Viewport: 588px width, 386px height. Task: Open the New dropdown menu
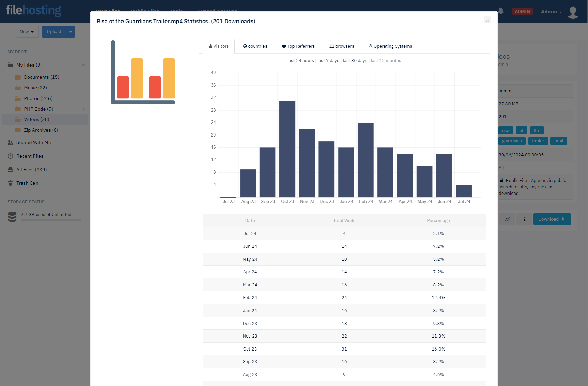pos(27,32)
